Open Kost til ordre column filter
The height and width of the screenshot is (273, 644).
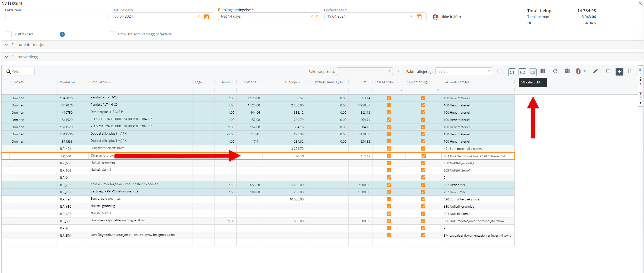(401, 90)
